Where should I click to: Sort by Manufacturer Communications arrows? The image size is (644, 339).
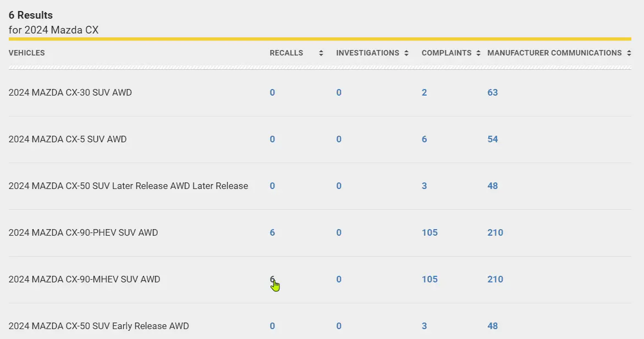[628, 53]
